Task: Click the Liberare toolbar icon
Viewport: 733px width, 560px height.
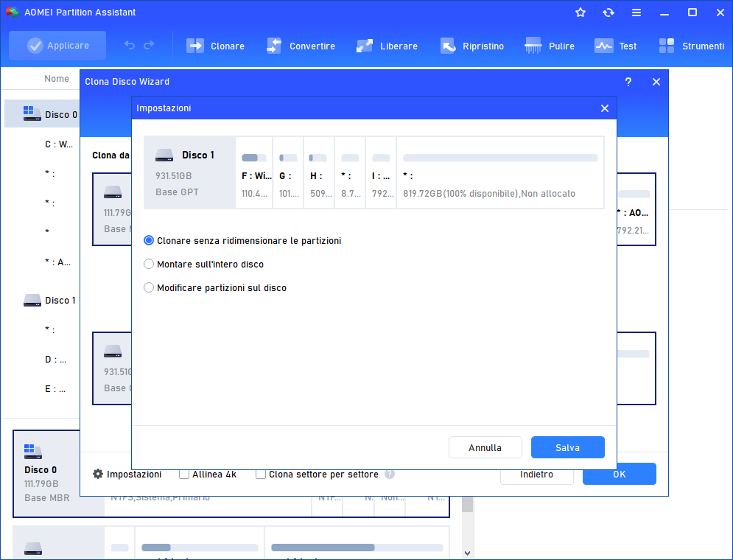Action: click(365, 46)
